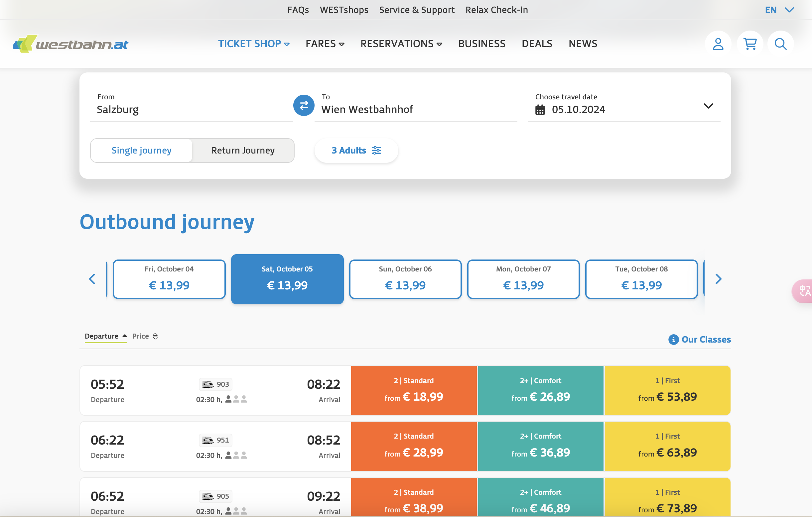Select Sun, October 06 date tab
Image resolution: width=812 pixels, height=517 pixels.
click(405, 279)
